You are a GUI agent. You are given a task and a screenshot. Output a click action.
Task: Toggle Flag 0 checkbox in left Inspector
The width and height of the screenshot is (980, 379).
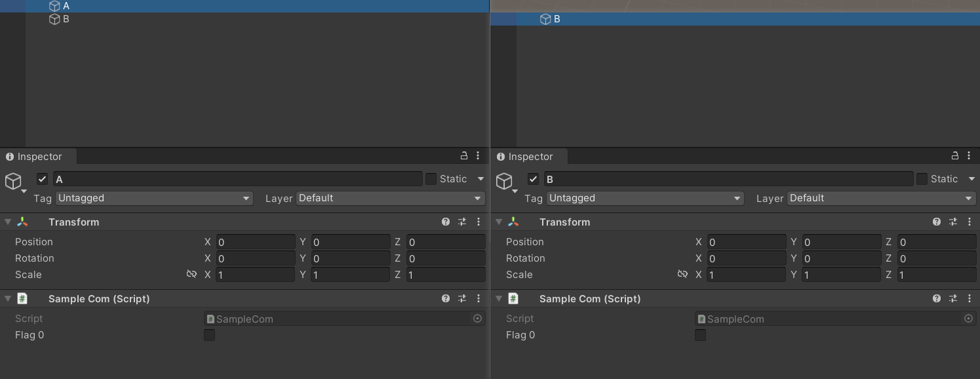coord(209,335)
